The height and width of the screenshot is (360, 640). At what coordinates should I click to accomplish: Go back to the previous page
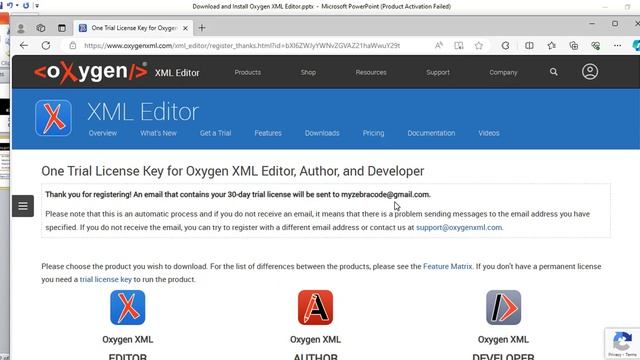coord(24,45)
